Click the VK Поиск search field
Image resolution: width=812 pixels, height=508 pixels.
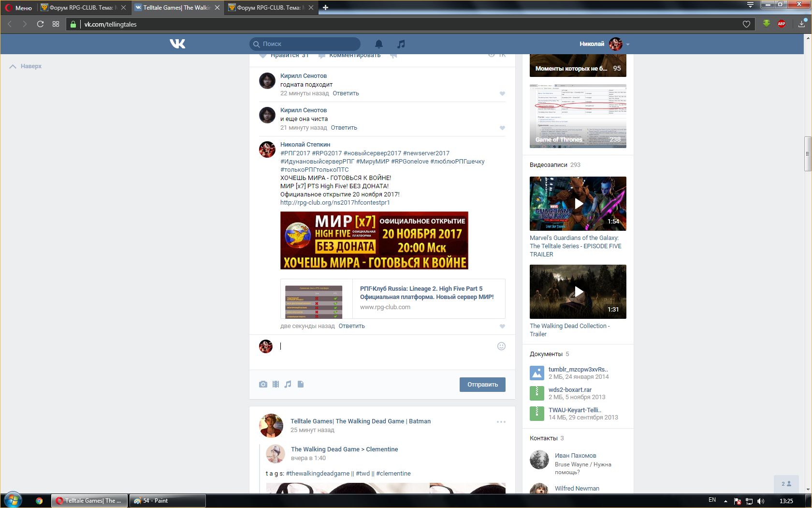point(305,44)
